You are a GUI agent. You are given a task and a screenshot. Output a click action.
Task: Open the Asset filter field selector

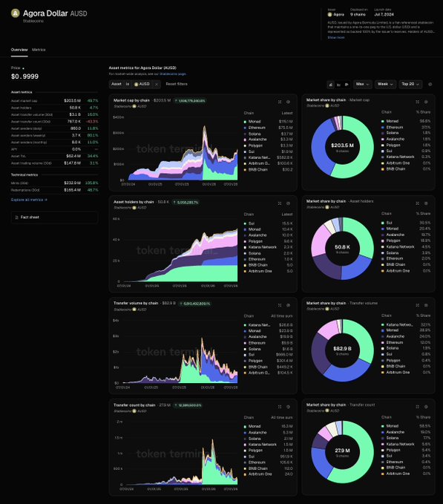[x=117, y=84]
